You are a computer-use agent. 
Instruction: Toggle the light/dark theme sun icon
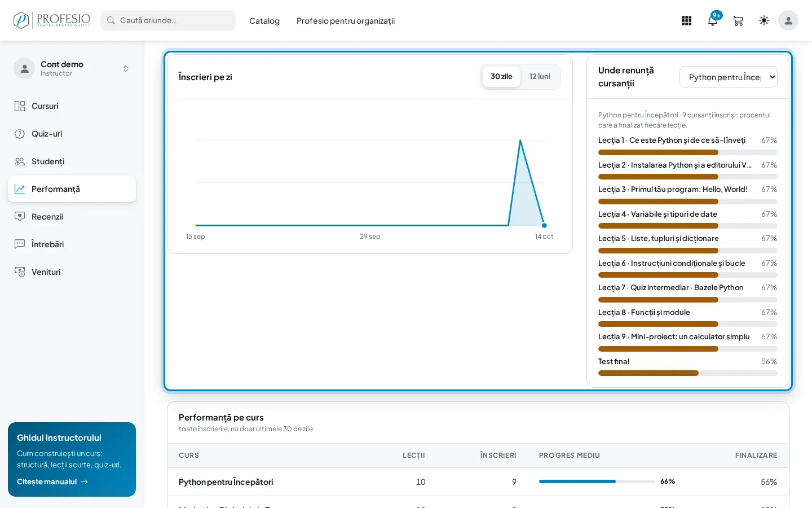coord(764,20)
